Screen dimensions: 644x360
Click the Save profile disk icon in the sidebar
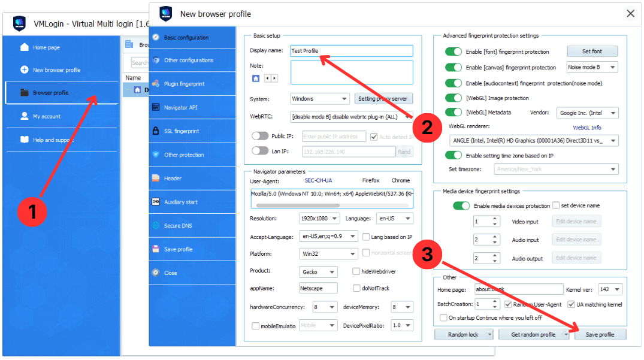click(156, 249)
